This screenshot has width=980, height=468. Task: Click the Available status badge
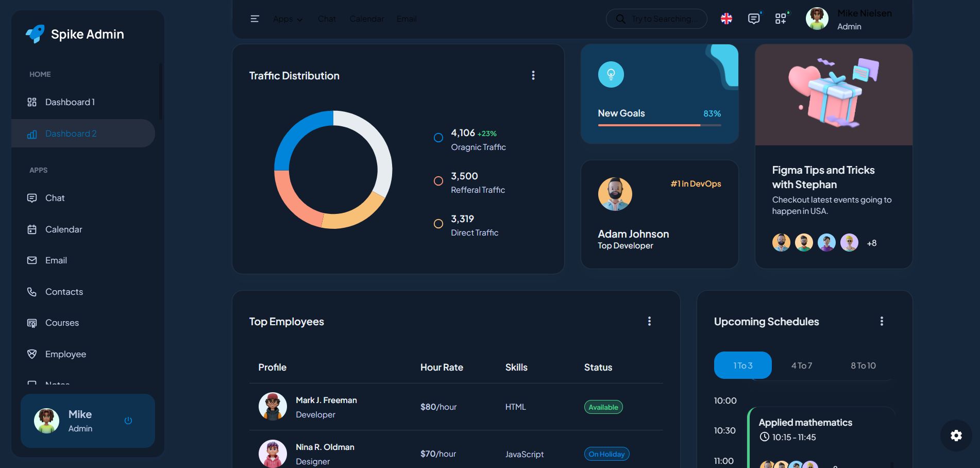(x=603, y=407)
